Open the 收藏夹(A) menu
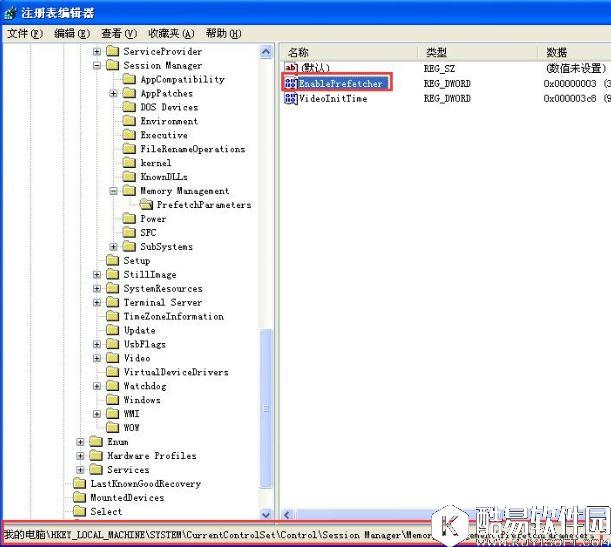This screenshot has width=611, height=547. (x=171, y=34)
